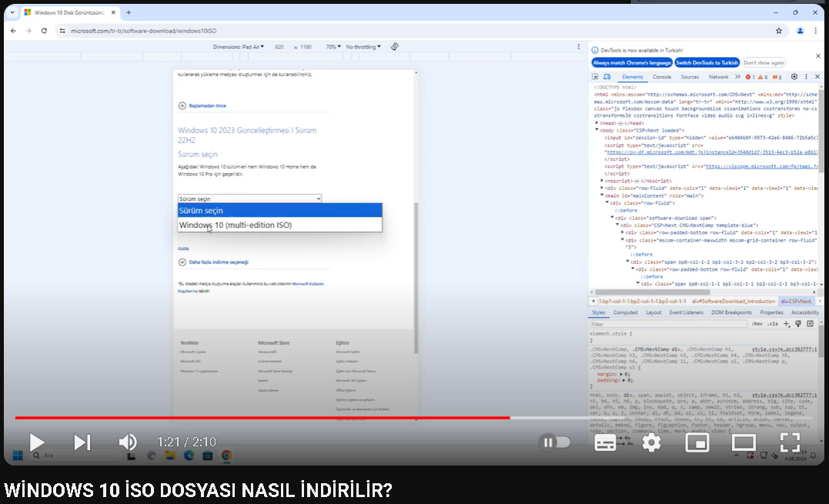Expand Daha fazla indirme seçeneği
This screenshot has width=829, height=504.
click(x=213, y=262)
